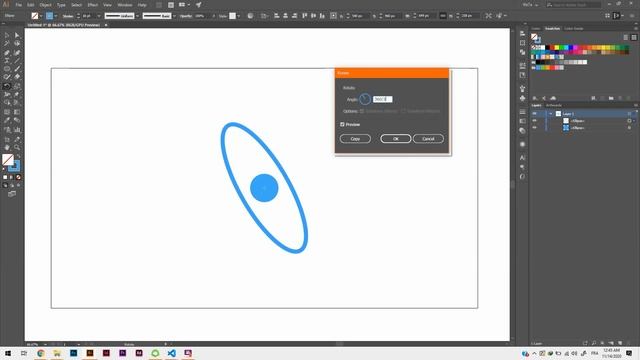Click the Opacity label link
The width and height of the screenshot is (640, 360).
pos(186,16)
